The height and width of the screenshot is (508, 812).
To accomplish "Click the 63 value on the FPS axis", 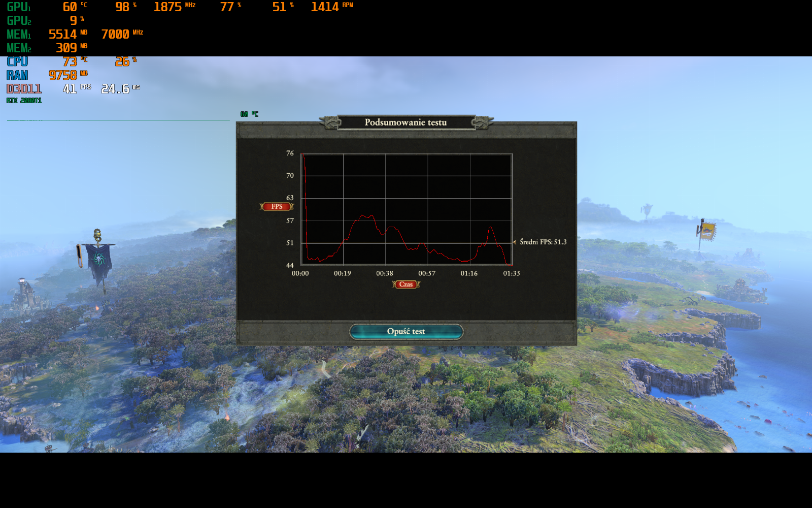I will [290, 198].
